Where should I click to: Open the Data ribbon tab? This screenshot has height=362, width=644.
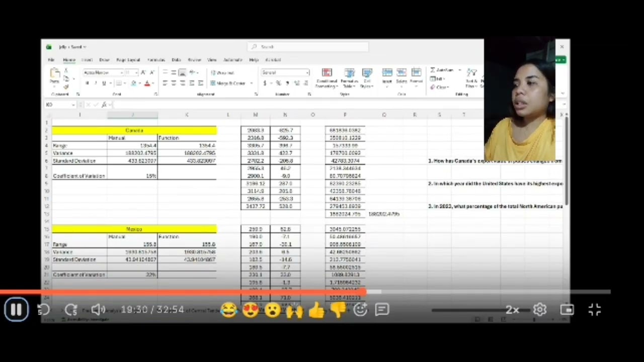click(x=176, y=60)
